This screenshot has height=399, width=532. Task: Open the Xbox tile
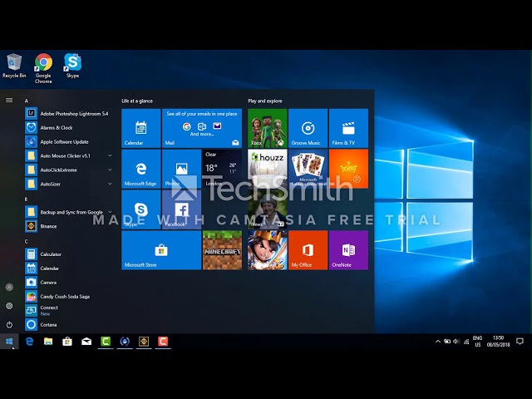(268, 128)
